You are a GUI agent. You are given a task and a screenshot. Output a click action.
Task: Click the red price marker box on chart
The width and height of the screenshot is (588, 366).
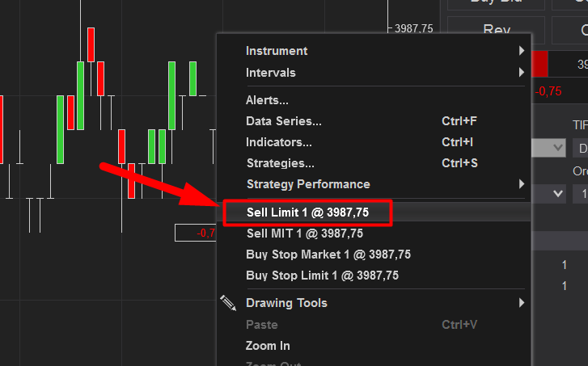[196, 233]
